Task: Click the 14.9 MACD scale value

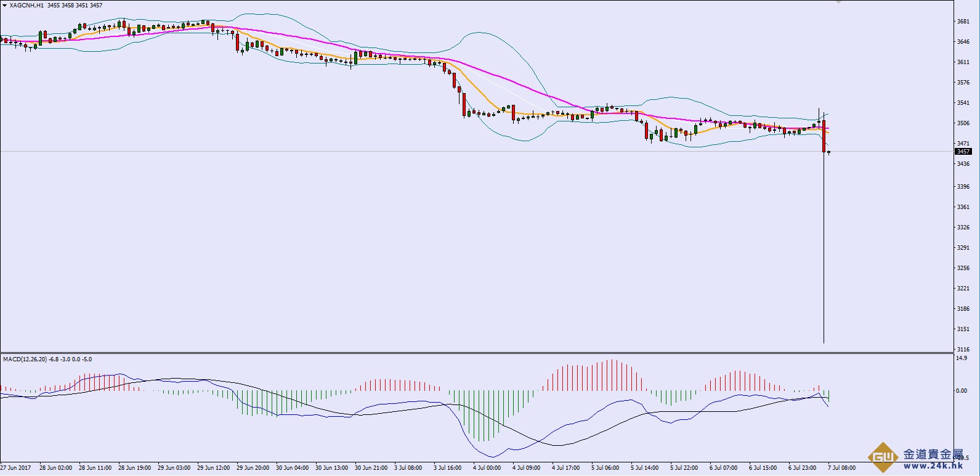Action: tap(961, 358)
